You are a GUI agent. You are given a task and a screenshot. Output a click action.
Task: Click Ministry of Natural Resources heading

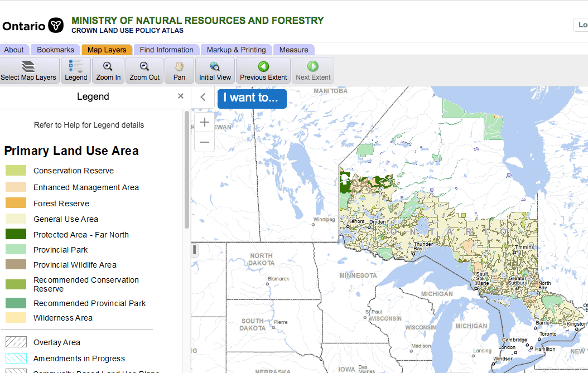click(x=197, y=20)
